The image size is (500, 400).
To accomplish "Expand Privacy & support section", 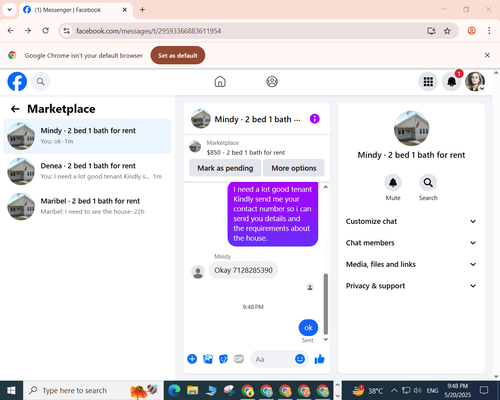I will coord(411,286).
